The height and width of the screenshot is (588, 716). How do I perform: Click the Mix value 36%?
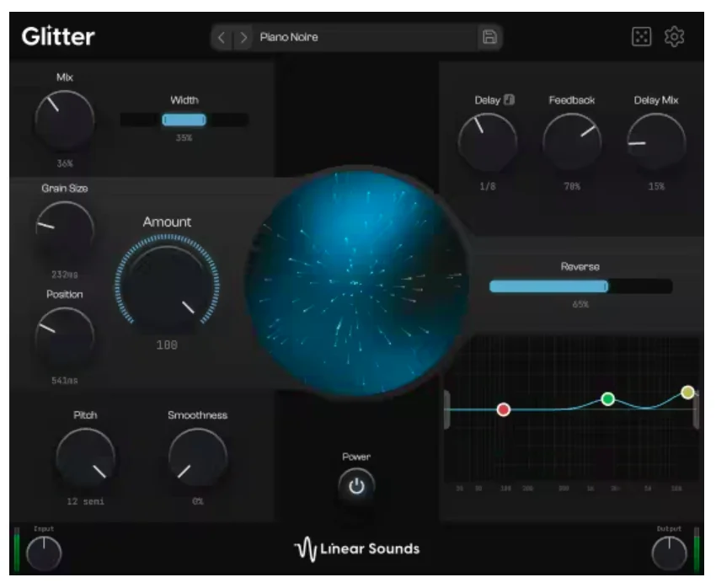[65, 163]
